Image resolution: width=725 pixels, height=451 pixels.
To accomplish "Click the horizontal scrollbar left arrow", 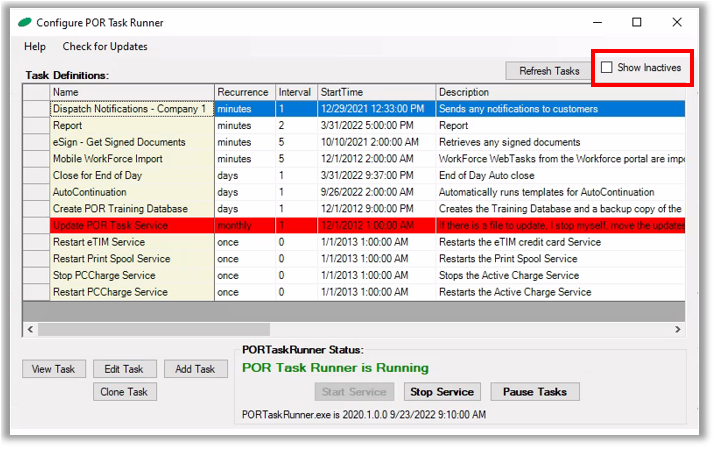I will click(29, 329).
